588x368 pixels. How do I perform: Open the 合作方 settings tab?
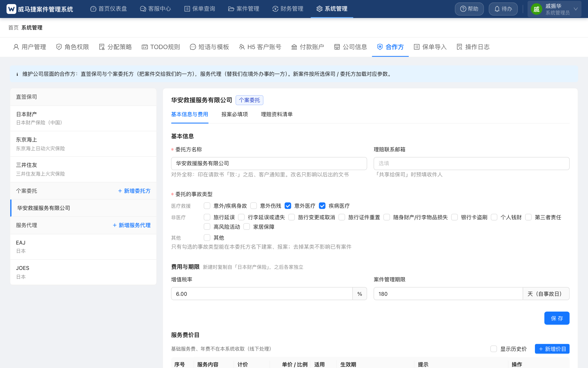pos(390,47)
